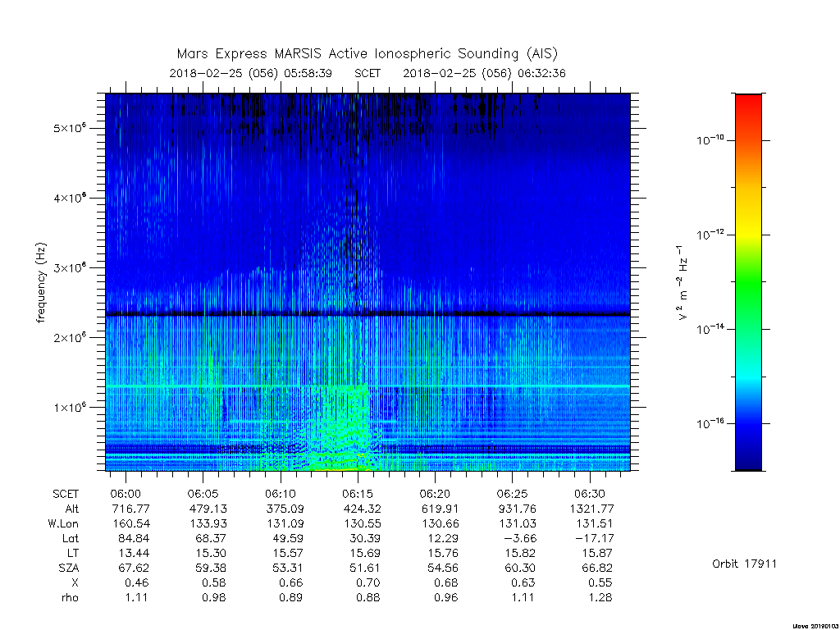Click local time value 15.69

click(365, 553)
